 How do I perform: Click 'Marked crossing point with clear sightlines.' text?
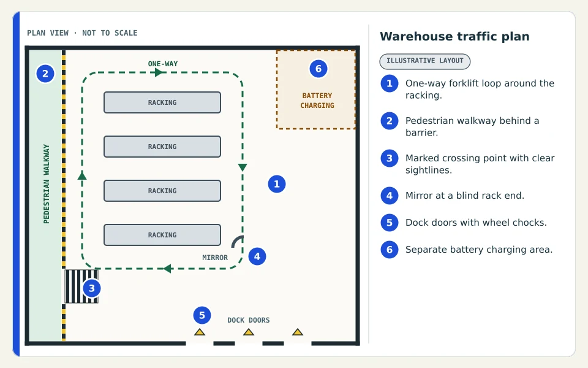point(480,164)
